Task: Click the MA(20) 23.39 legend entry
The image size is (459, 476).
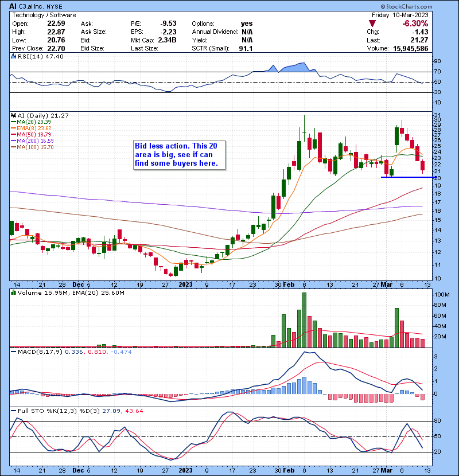Action: coord(30,122)
